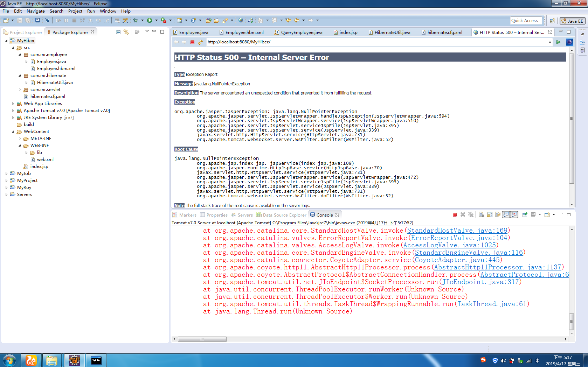Switch to the QueryEmployee.java editor tab
Viewport: 588px width, 367px height.
(298, 32)
